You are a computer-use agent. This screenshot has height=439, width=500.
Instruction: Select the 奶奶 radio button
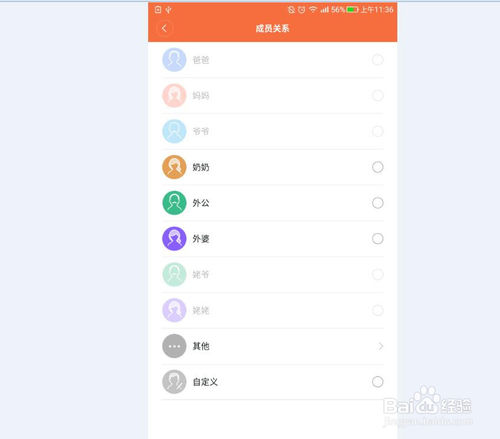click(x=378, y=167)
